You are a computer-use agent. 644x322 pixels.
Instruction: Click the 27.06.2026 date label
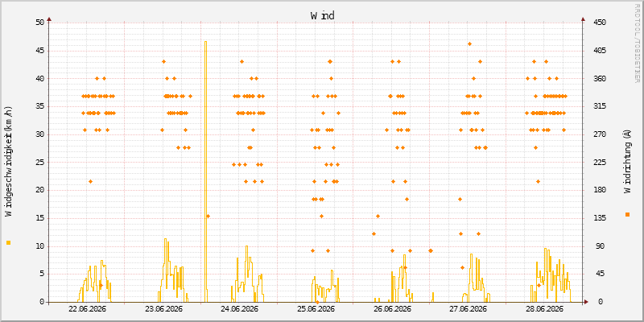tap(469, 309)
